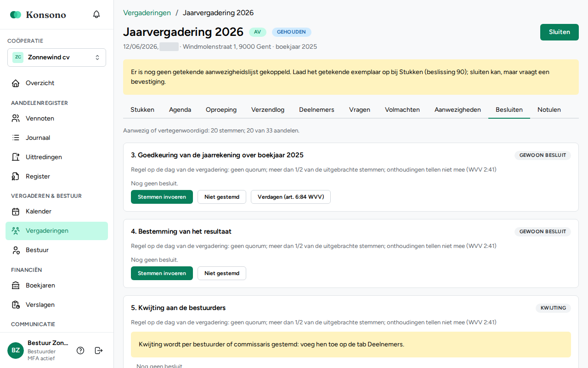Image resolution: width=588 pixels, height=368 pixels.
Task: Click Stemmen invoeren for item 4 resultaat
Action: (162, 273)
